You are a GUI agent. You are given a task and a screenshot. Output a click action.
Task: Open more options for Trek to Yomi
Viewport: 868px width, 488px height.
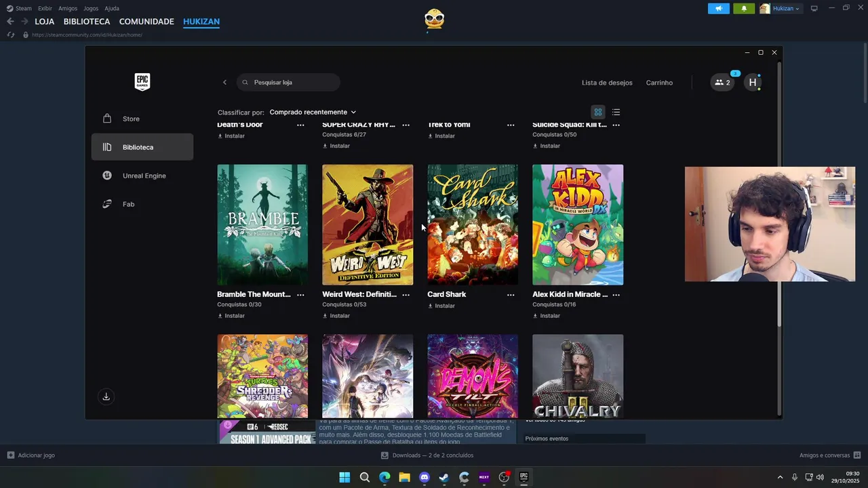511,125
